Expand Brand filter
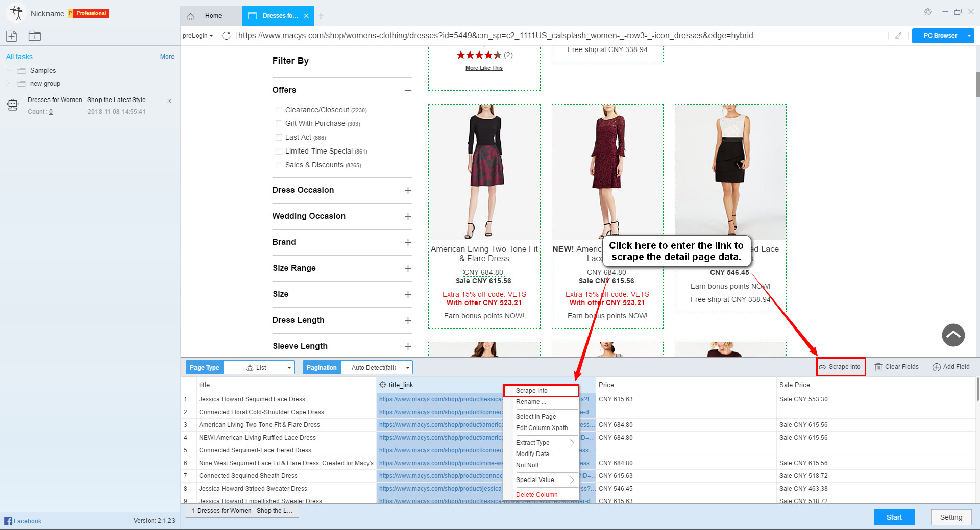The image size is (980, 530). click(408, 243)
